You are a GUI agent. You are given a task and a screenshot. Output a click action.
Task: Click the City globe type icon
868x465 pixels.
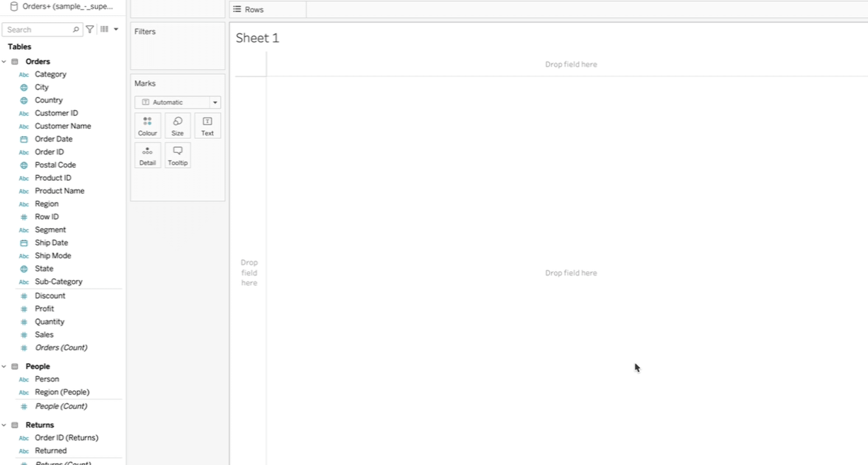[x=24, y=88]
